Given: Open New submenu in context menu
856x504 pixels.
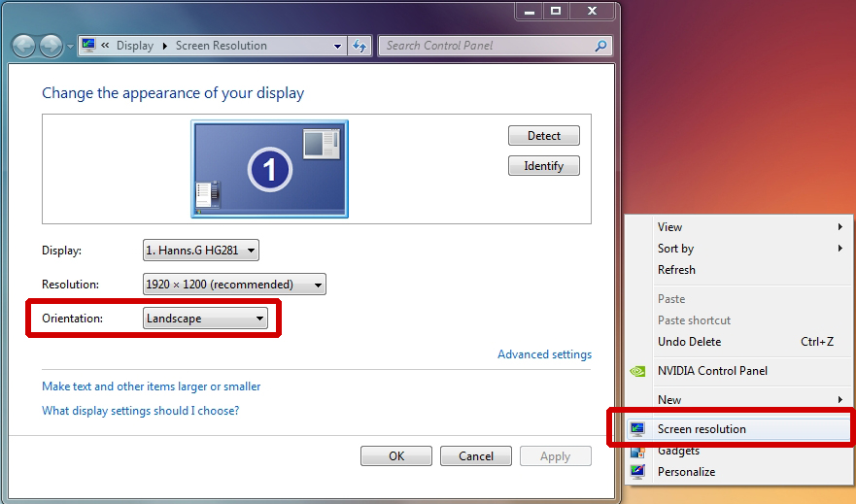Looking at the screenshot, I should [739, 400].
